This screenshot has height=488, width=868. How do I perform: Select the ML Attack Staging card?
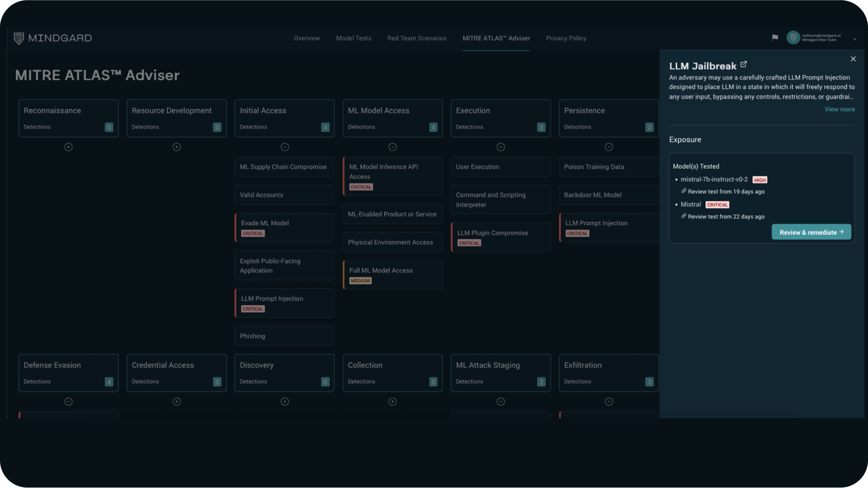501,373
